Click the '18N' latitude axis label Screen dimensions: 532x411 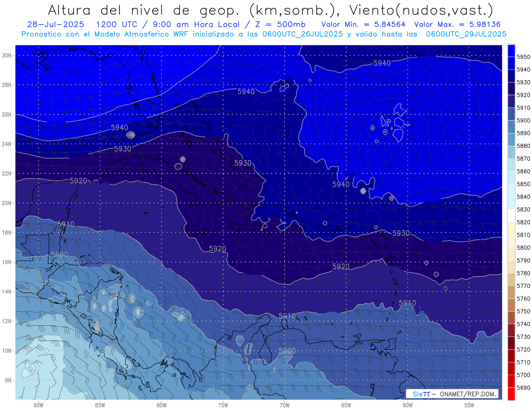[x=7, y=232]
